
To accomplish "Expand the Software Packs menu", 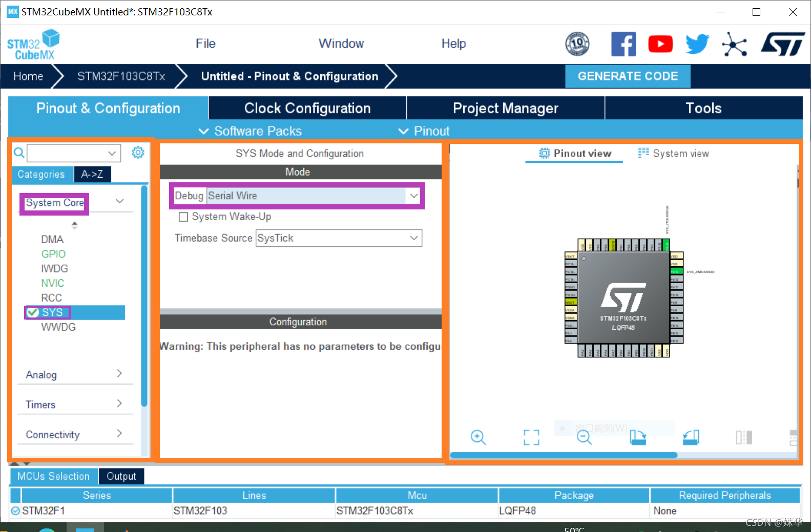I will point(250,131).
